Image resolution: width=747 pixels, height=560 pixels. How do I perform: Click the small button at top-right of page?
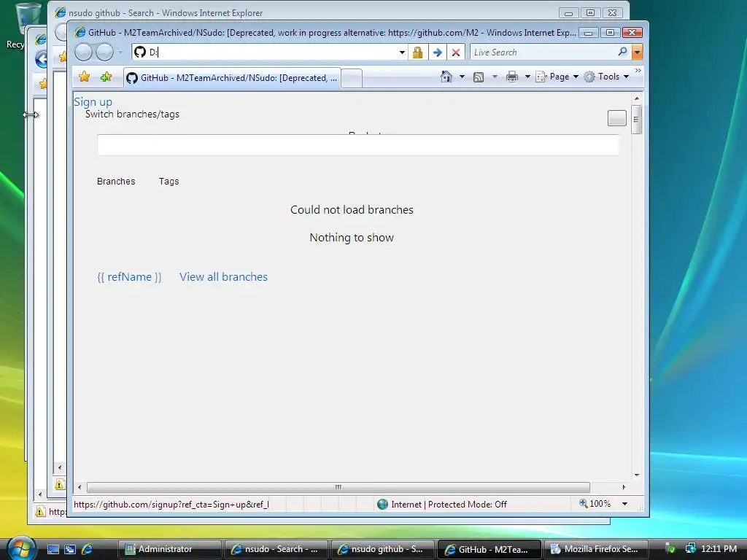617,118
